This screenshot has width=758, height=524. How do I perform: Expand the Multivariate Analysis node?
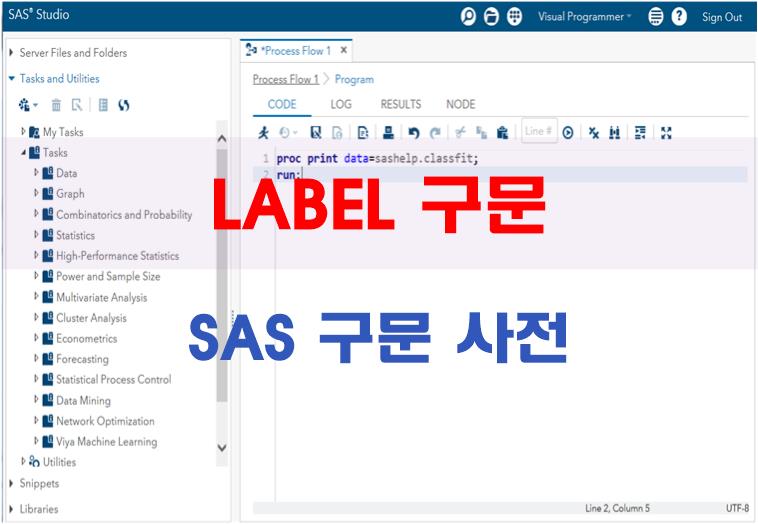tap(36, 297)
